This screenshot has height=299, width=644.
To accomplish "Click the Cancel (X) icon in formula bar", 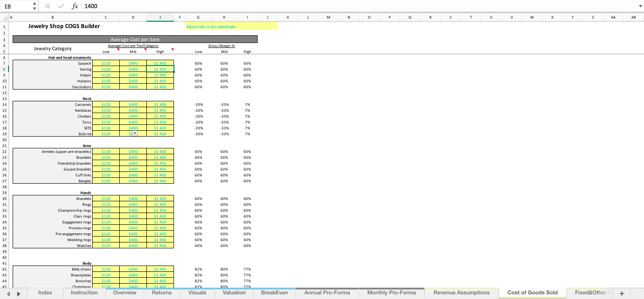I will 48,6.
